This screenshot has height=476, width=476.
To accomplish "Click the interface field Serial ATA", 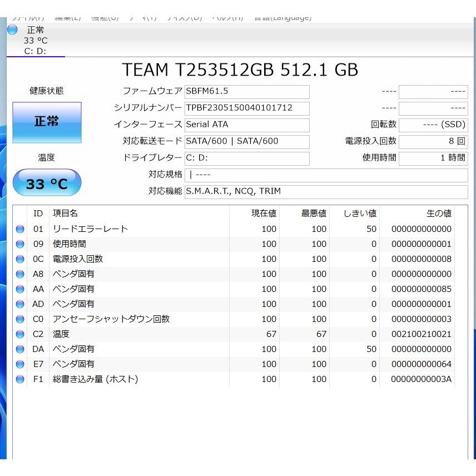I will (x=247, y=125).
